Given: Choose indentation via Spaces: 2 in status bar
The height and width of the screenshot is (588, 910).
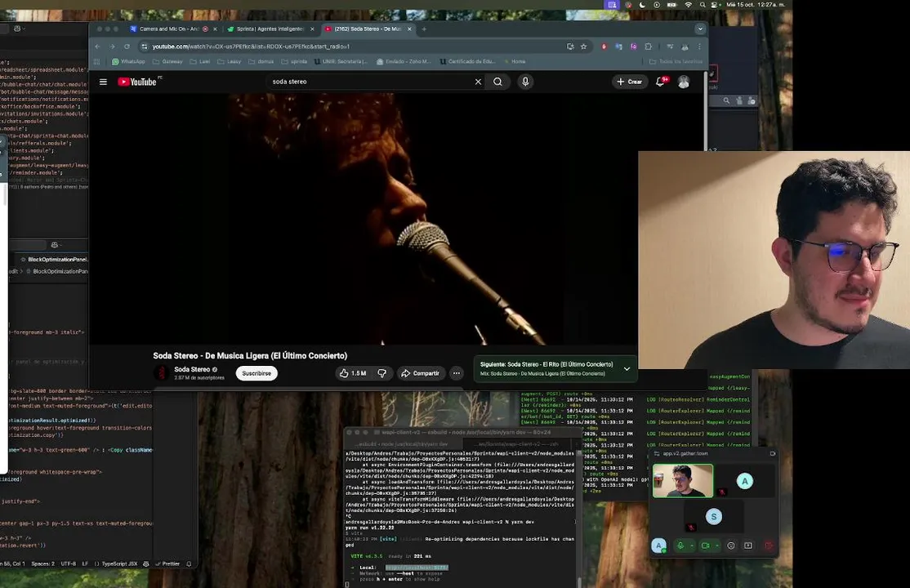Looking at the screenshot, I should point(43,563).
